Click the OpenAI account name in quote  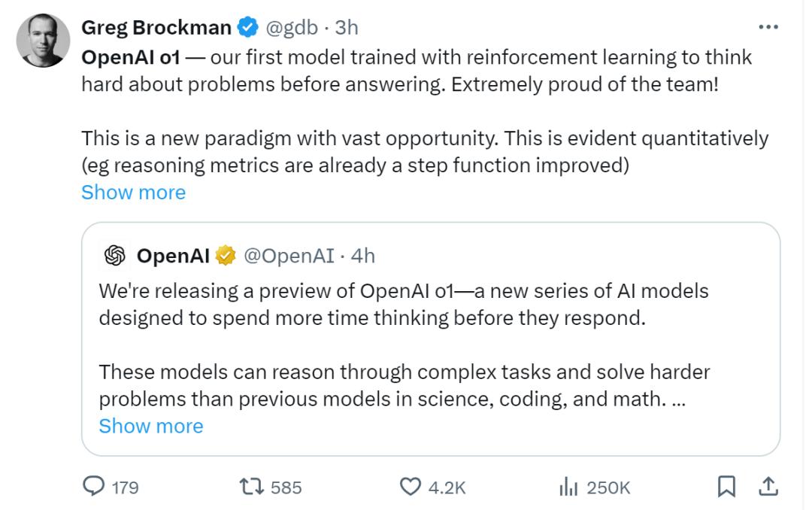point(173,257)
